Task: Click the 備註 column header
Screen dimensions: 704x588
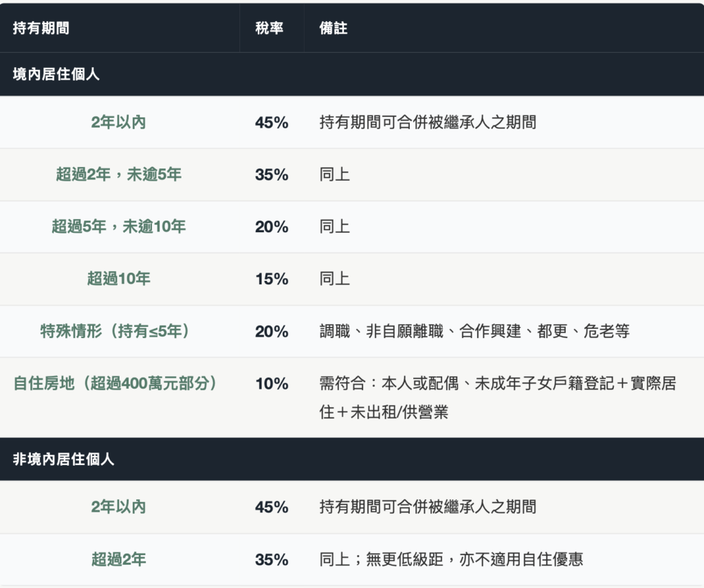Action: click(x=333, y=28)
